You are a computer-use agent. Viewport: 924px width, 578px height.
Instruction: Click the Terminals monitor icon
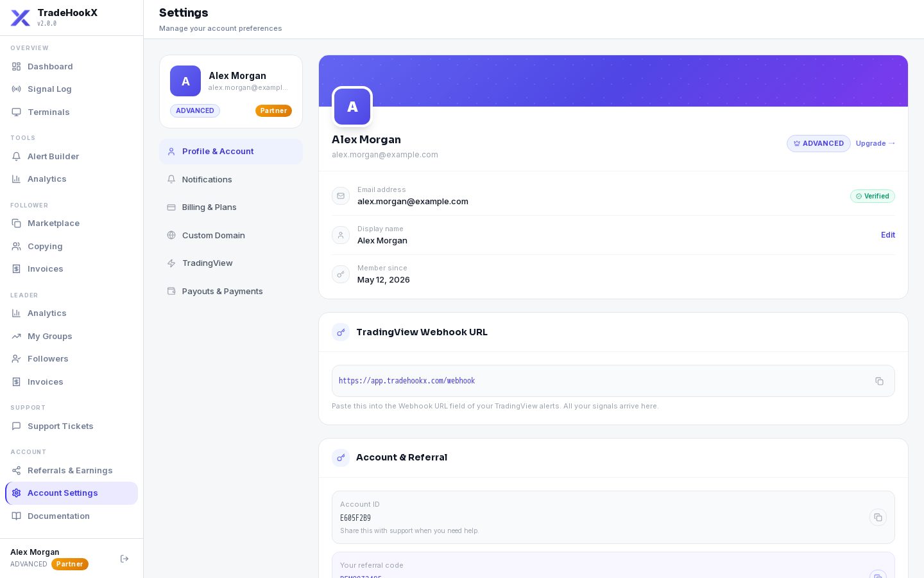click(17, 112)
